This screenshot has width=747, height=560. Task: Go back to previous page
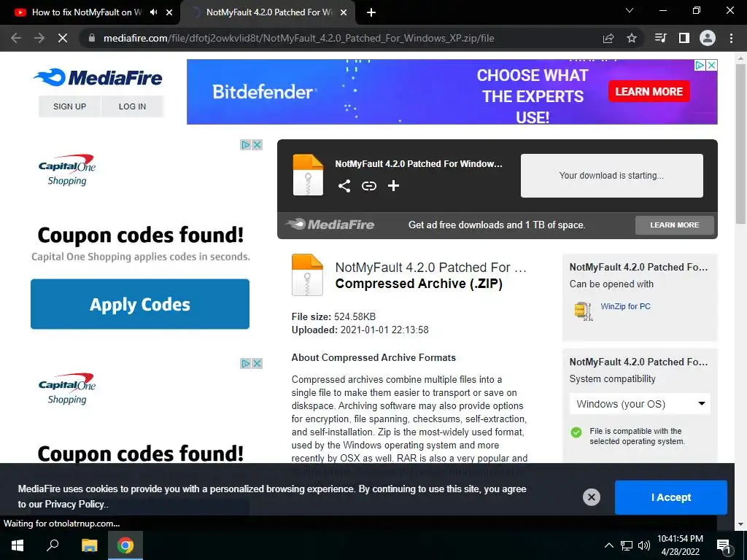(16, 38)
